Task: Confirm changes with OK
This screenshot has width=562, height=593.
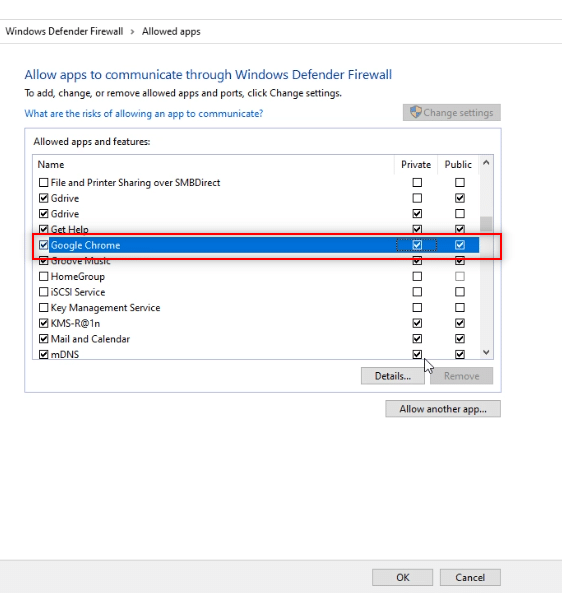Action: tap(402, 577)
